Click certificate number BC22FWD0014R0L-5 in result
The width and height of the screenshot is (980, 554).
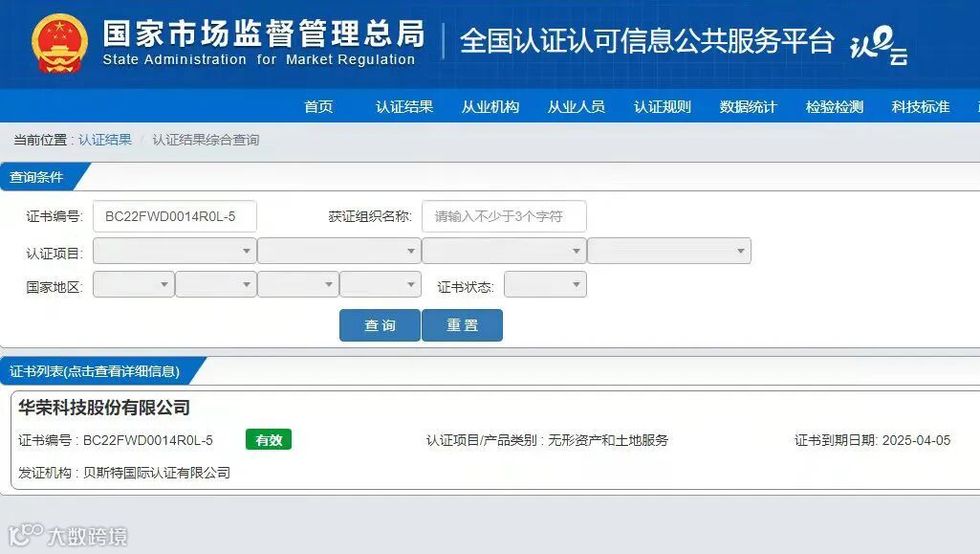click(x=148, y=440)
